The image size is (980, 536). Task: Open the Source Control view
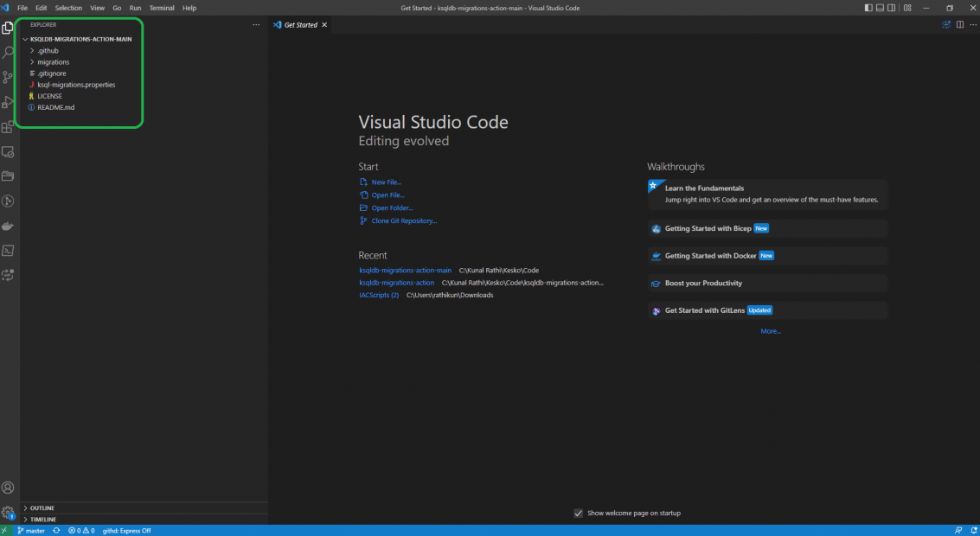[x=9, y=77]
